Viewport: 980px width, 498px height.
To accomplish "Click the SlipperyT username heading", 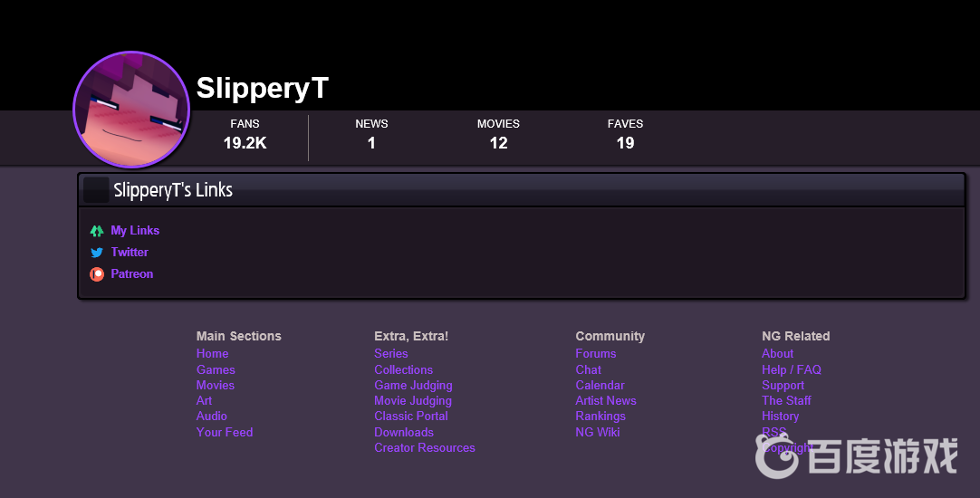I will pos(262,89).
